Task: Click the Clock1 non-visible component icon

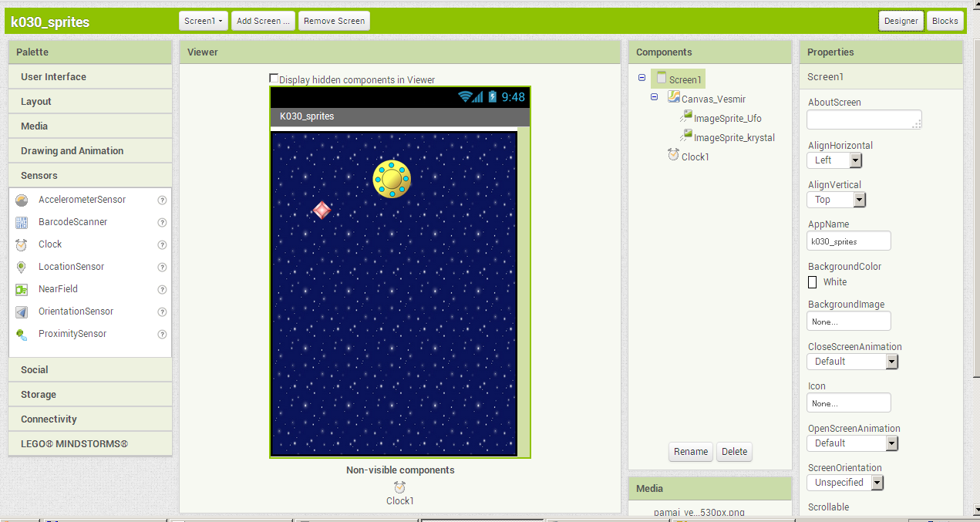Action: click(x=399, y=487)
